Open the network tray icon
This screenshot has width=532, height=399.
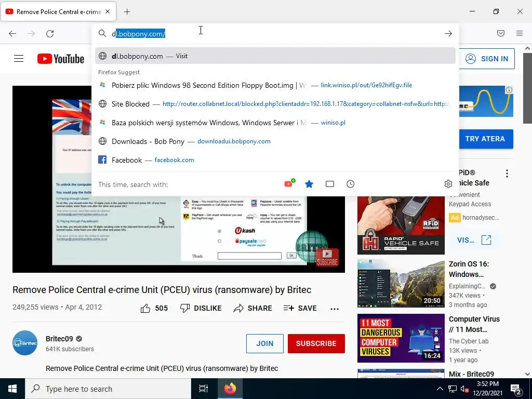(x=453, y=389)
